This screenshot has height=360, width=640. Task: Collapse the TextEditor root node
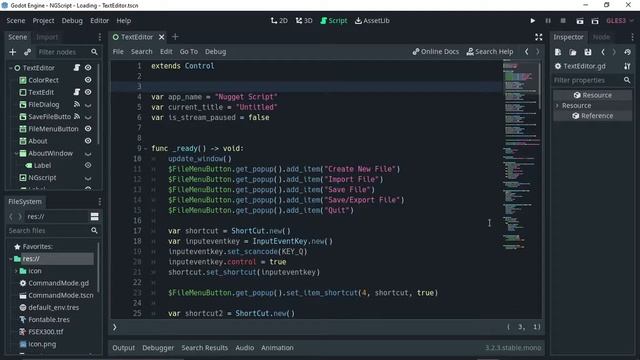coord(11,68)
